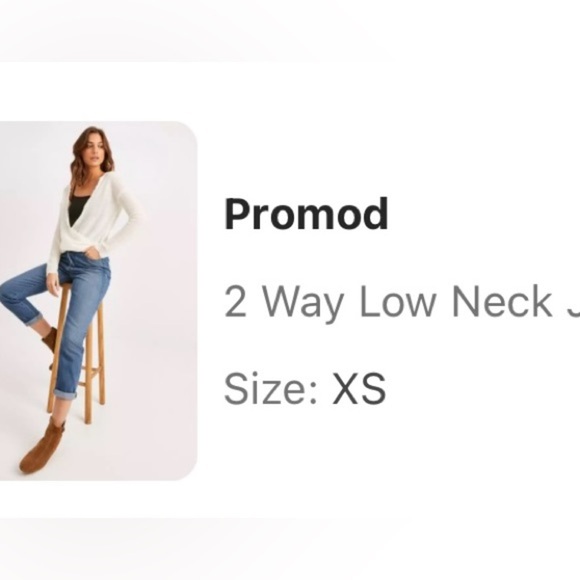580x580 pixels.
Task: Click the Size label text
Action: [x=271, y=389]
